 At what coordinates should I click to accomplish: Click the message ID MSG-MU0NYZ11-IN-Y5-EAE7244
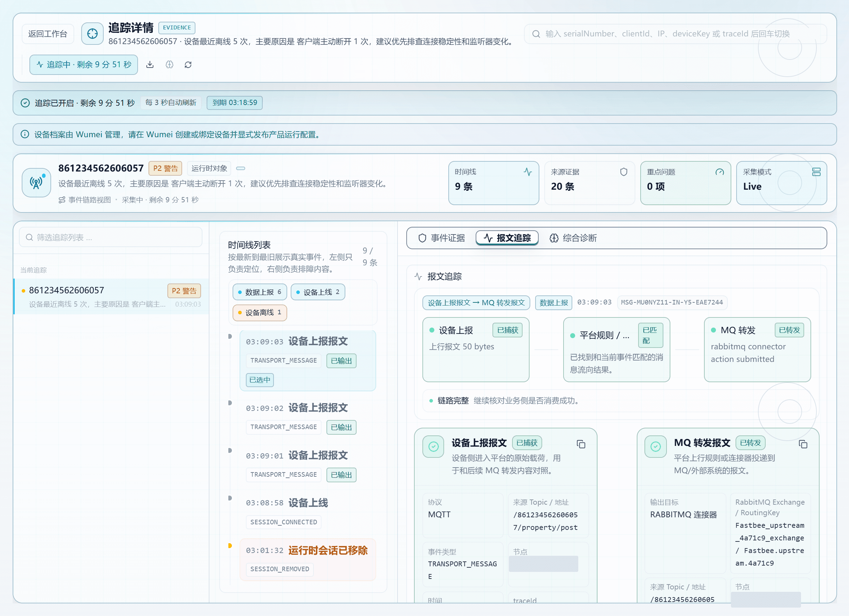pos(672,303)
